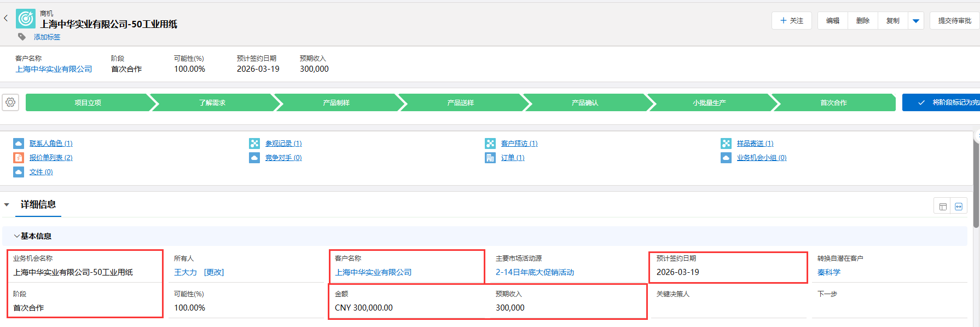Click the 报价单列表 orange icon
The height and width of the screenshot is (327, 980).
[19, 158]
